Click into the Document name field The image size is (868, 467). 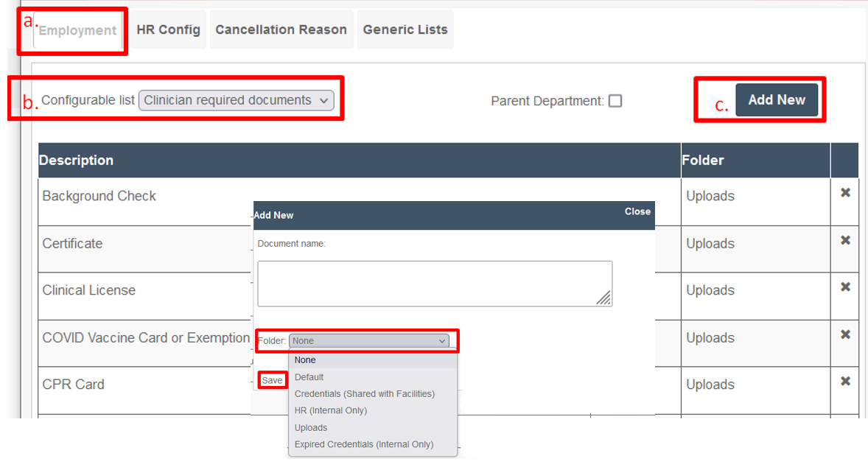435,284
